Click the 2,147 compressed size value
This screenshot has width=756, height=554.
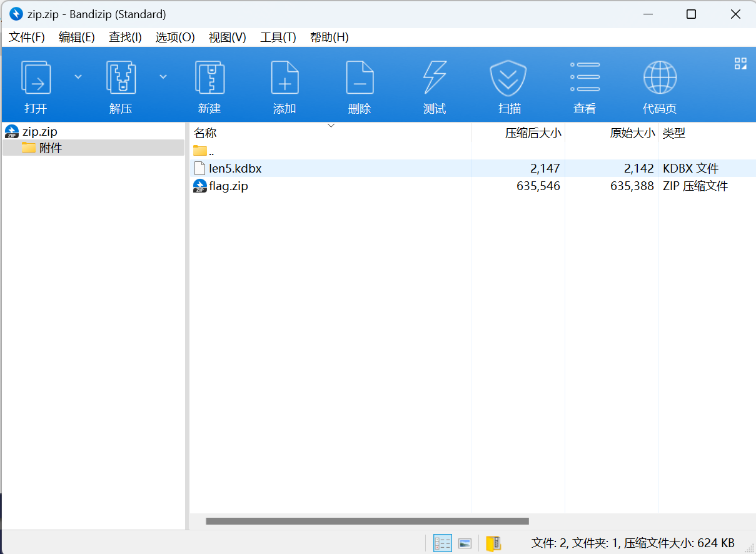click(545, 168)
